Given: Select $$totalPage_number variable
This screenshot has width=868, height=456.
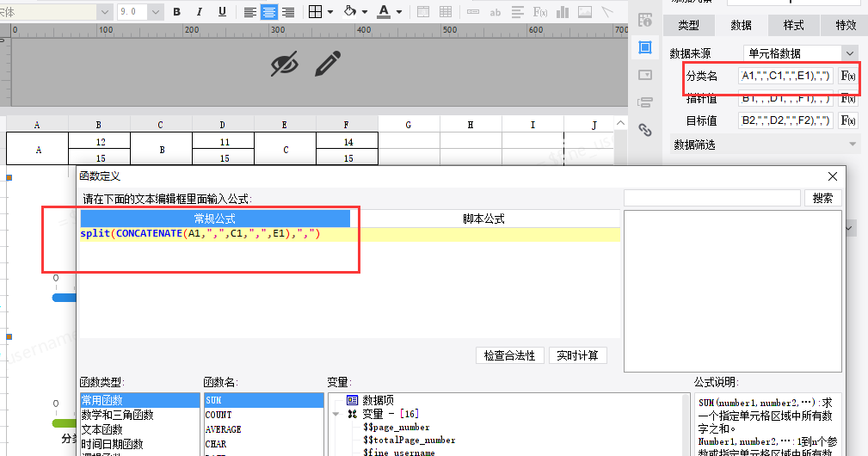Looking at the screenshot, I should click(409, 440).
